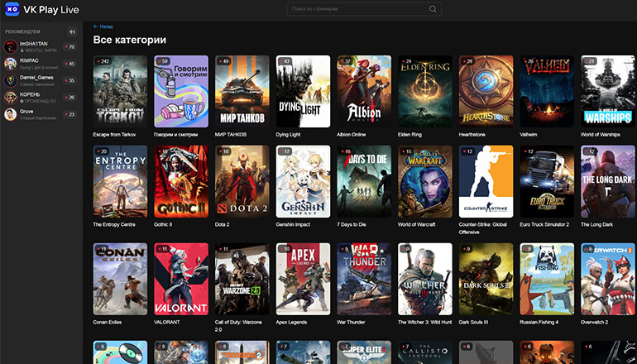Image resolution: width=637 pixels, height=364 pixels.
Task: Open the КОРЕНЬ streamer avatar
Action: click(x=11, y=98)
